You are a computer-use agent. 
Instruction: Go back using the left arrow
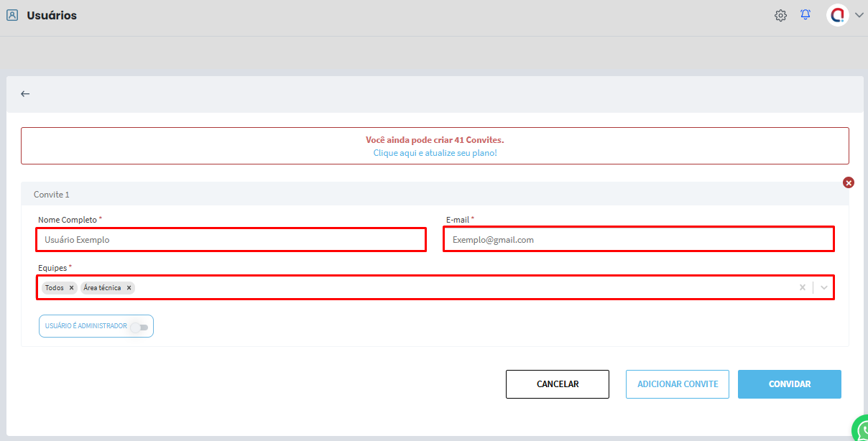pos(25,94)
